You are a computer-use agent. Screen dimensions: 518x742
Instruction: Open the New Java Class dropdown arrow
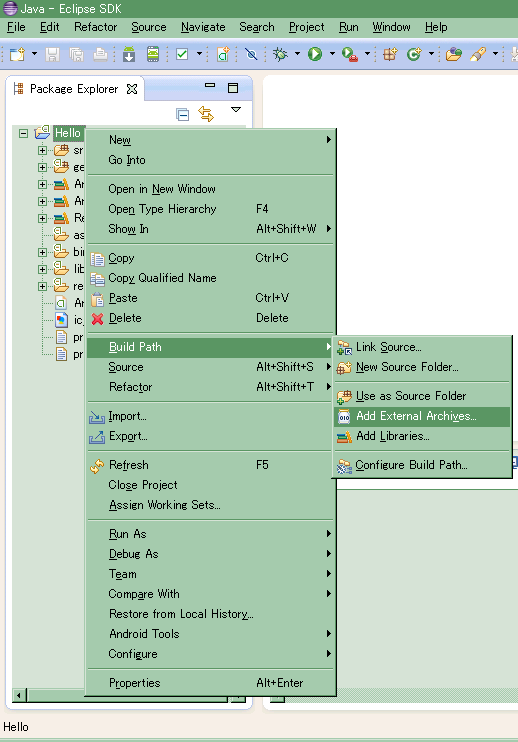coord(431,54)
